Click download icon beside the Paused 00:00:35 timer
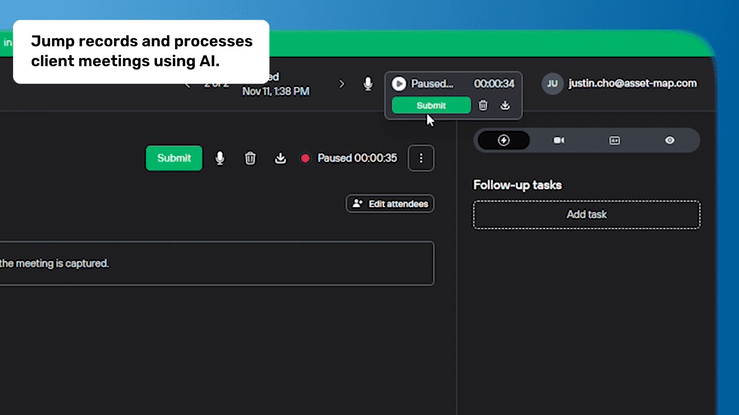 pos(280,158)
